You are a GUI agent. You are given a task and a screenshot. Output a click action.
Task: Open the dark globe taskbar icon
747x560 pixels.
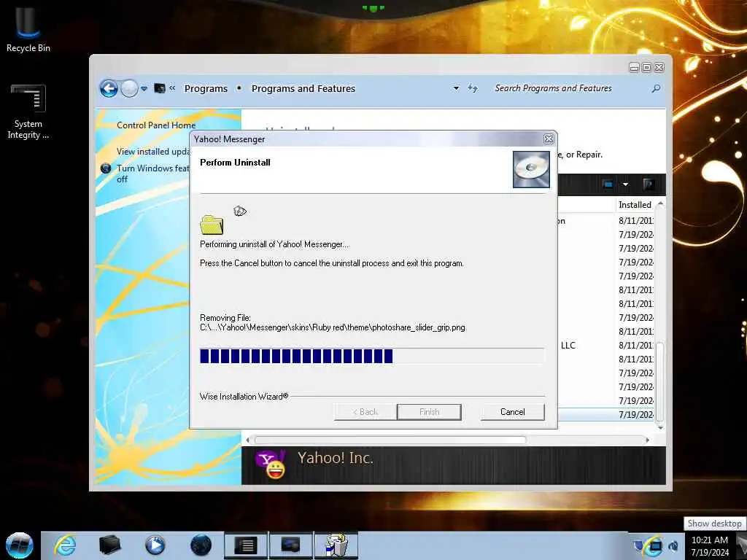201,545
